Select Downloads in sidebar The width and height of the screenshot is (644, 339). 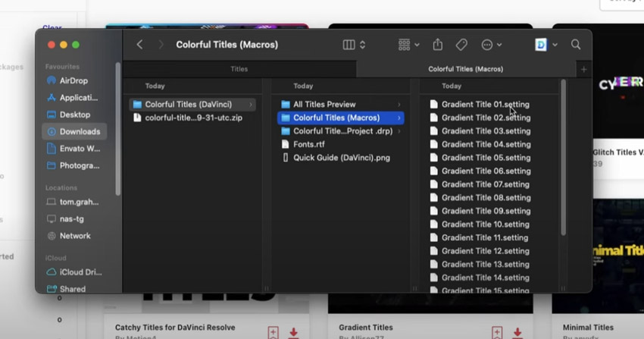point(74,131)
